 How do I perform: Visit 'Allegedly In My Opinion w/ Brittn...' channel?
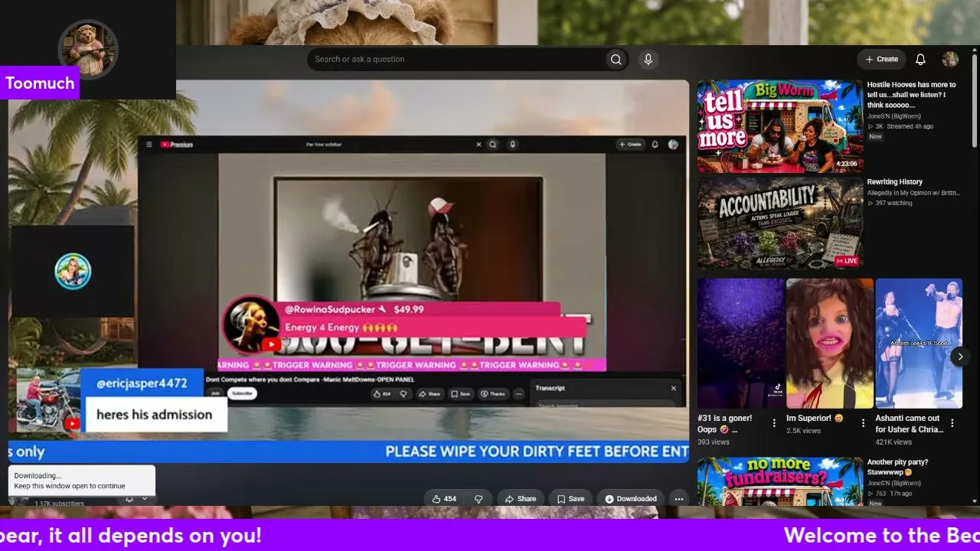[913, 193]
